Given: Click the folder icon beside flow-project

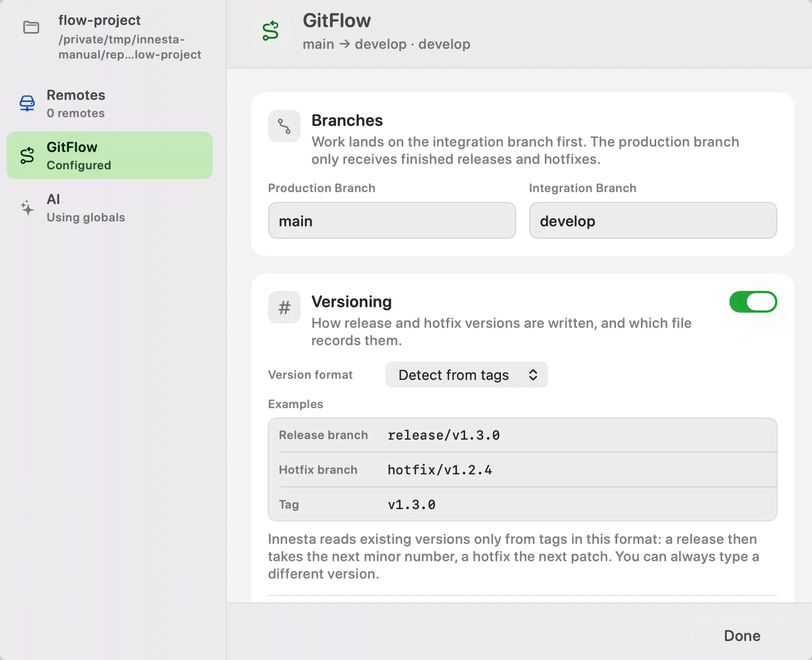Looking at the screenshot, I should [31, 27].
